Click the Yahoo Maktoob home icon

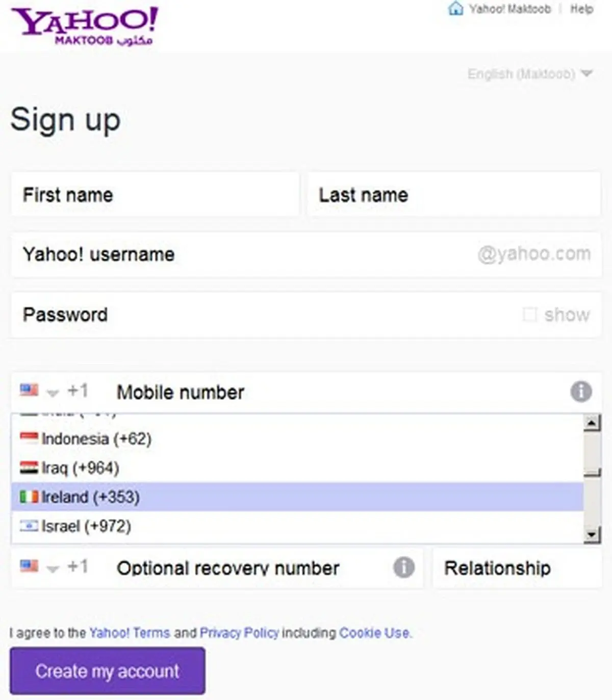click(455, 9)
